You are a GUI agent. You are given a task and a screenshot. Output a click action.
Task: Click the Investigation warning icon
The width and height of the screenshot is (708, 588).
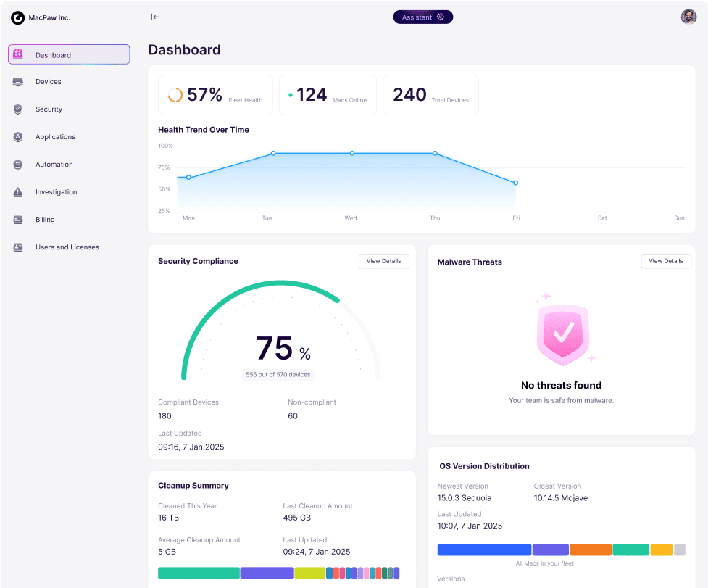[18, 192]
